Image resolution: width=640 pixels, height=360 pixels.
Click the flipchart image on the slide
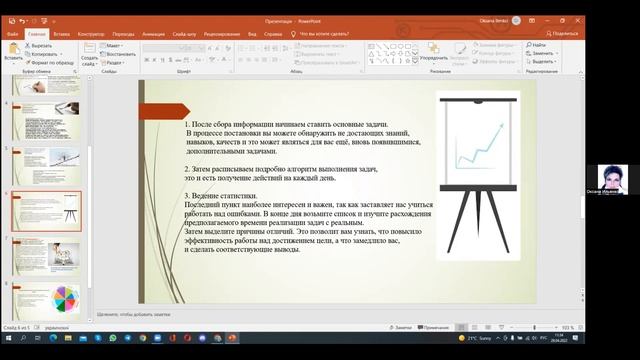pyautogui.click(x=478, y=175)
